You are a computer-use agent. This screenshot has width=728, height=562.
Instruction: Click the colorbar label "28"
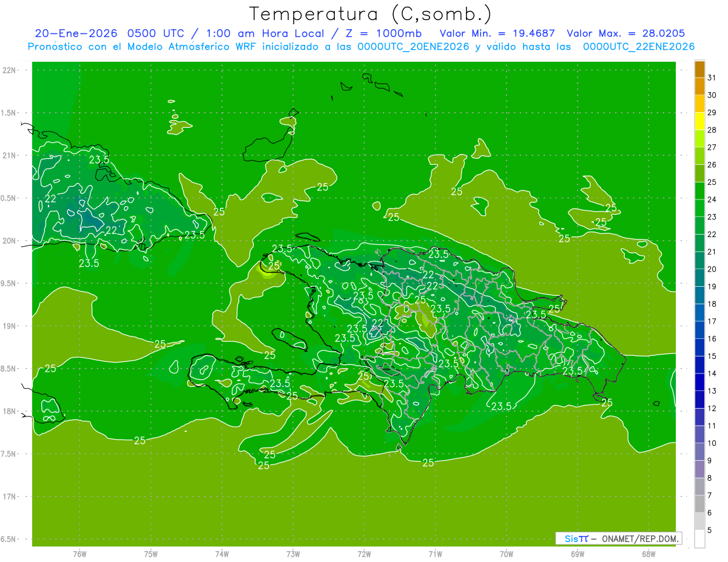[x=712, y=130]
